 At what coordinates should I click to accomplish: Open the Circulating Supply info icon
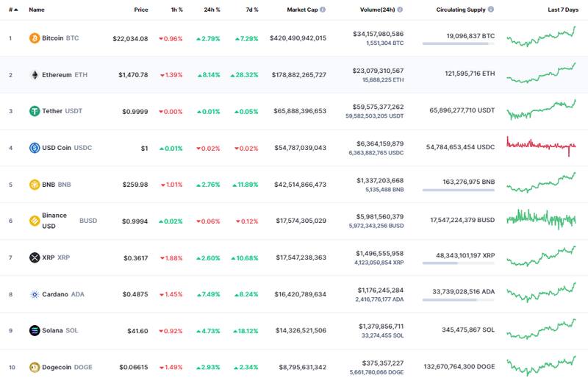(x=487, y=10)
